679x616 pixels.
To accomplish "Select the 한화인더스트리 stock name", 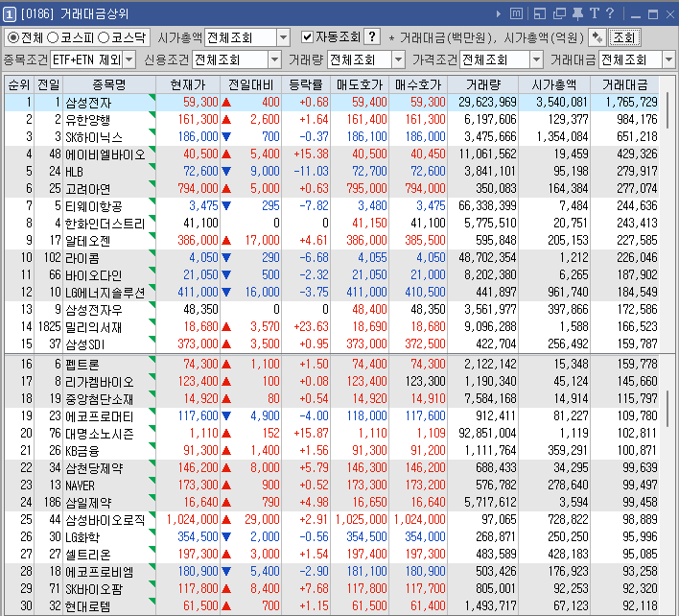I will point(105,224).
